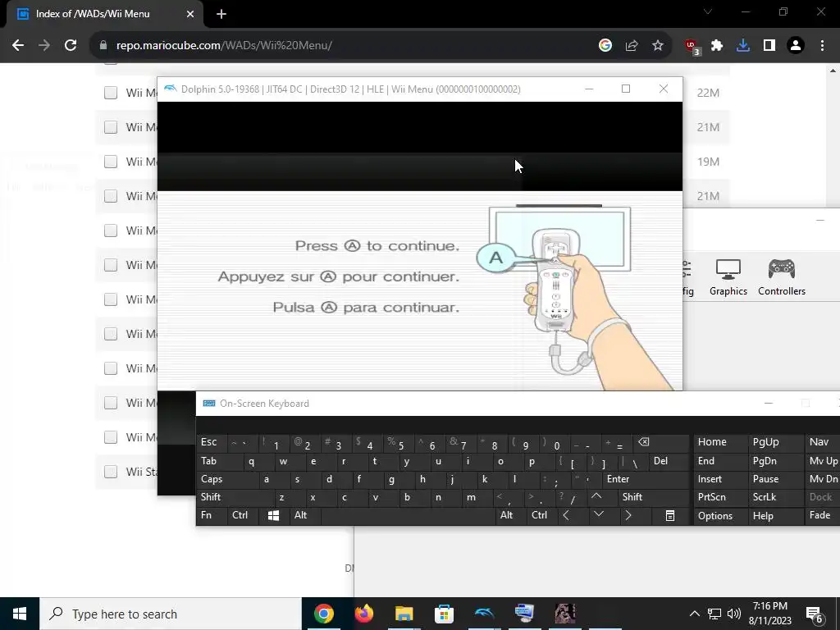Tick the checkbox next to Wii St row

pos(111,472)
